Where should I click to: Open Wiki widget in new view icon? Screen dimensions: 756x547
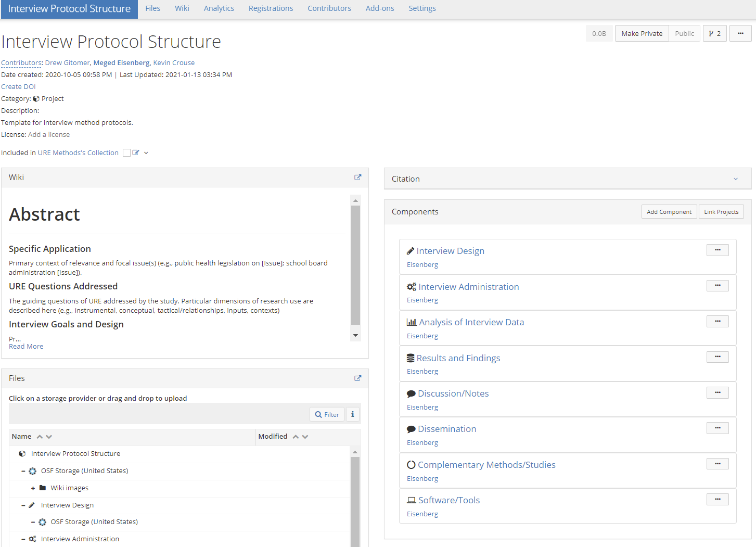pyautogui.click(x=358, y=177)
